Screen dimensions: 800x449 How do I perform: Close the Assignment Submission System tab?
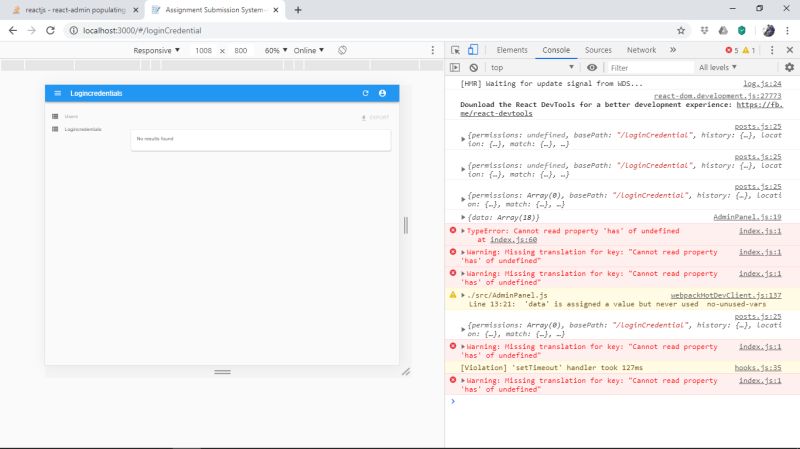(x=276, y=10)
